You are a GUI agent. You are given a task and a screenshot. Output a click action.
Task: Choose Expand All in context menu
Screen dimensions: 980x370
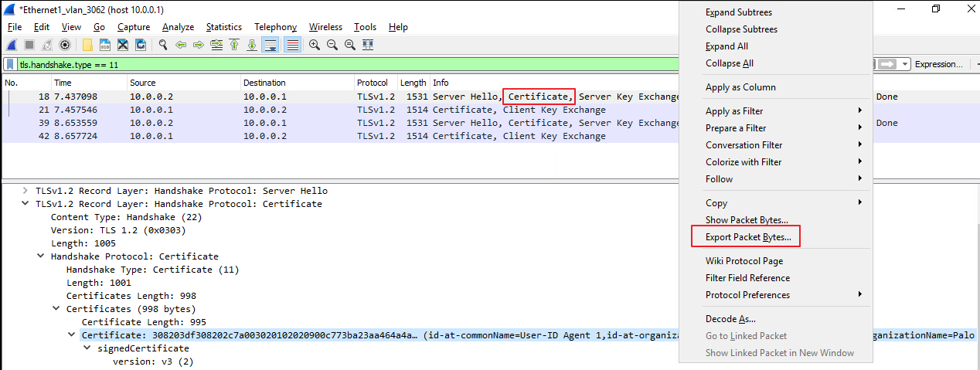point(726,46)
